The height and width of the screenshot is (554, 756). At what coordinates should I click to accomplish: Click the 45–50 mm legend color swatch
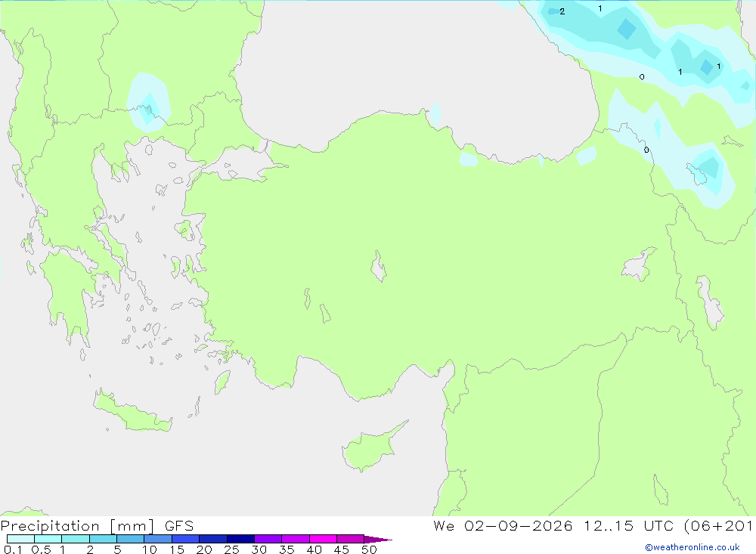351,539
